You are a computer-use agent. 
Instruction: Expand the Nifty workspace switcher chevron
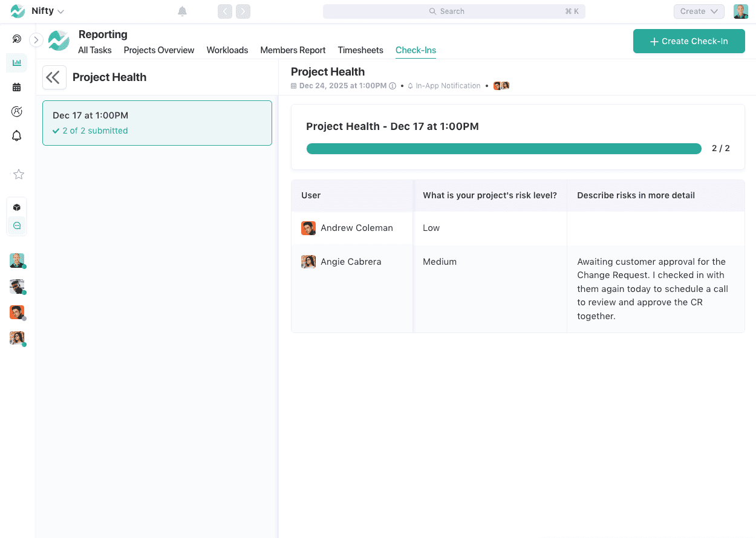point(59,11)
